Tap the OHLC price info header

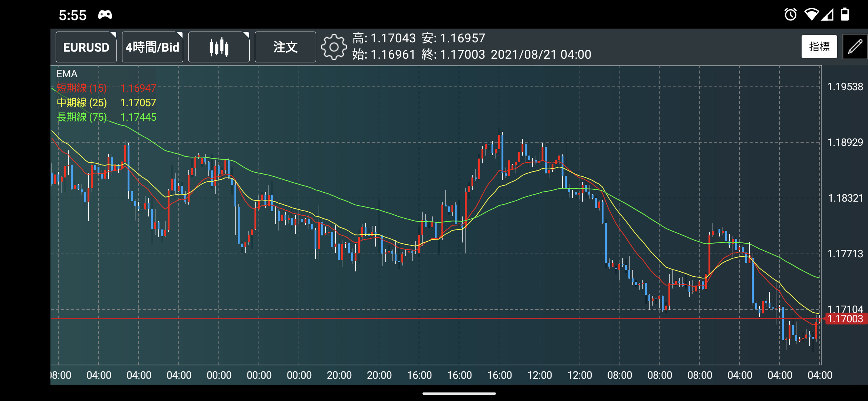coord(471,46)
